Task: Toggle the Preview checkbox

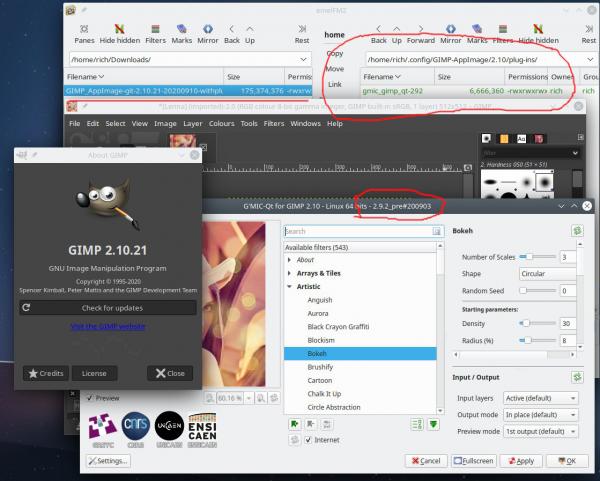Action: (x=90, y=398)
